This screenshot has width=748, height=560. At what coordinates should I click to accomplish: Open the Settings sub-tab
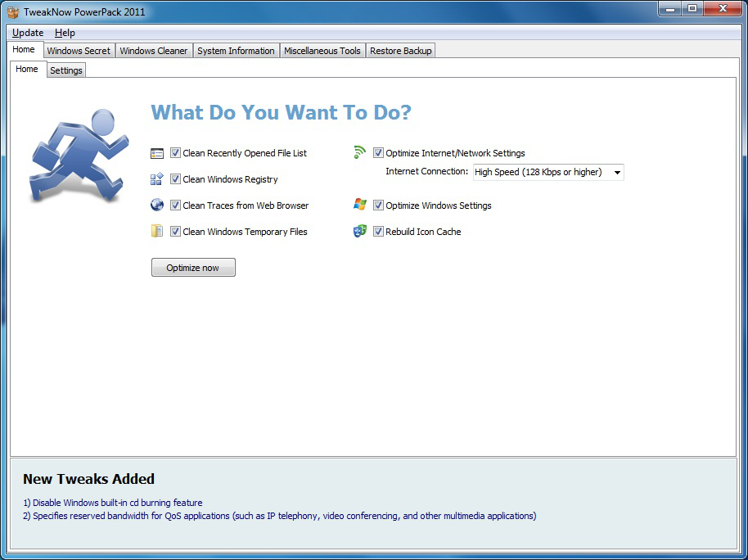[x=66, y=70]
